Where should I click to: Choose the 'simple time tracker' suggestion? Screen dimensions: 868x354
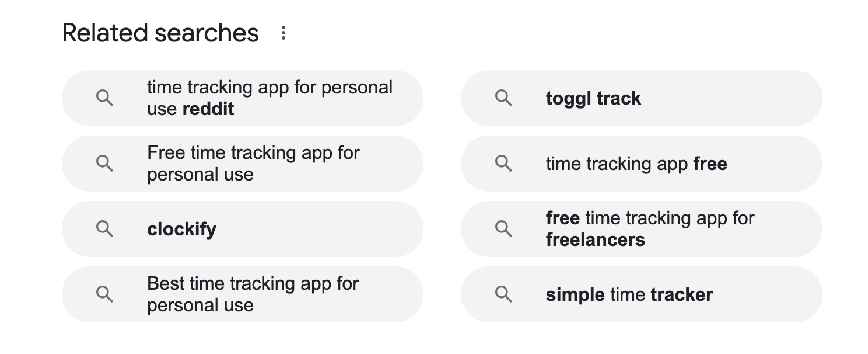[x=629, y=294]
